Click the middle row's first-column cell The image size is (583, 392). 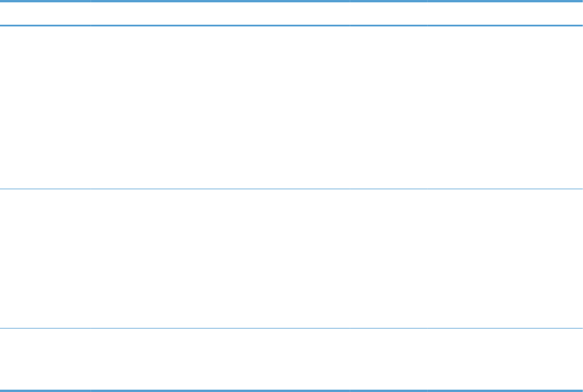coord(45,259)
